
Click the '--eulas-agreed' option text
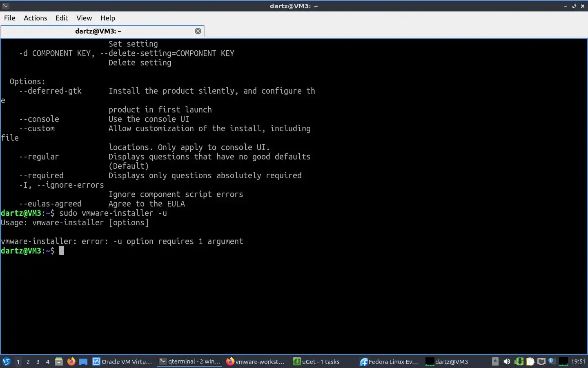50,204
